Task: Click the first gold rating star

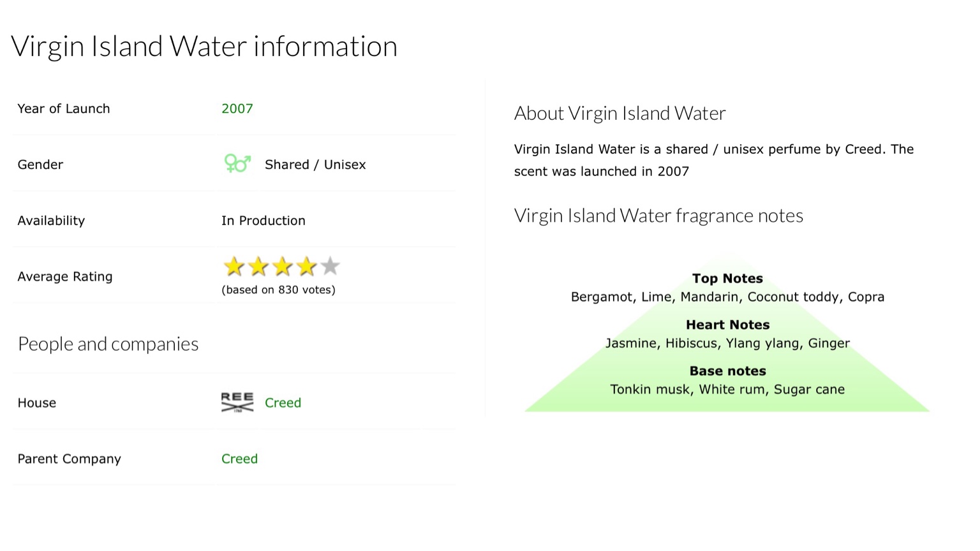Action: tap(234, 267)
